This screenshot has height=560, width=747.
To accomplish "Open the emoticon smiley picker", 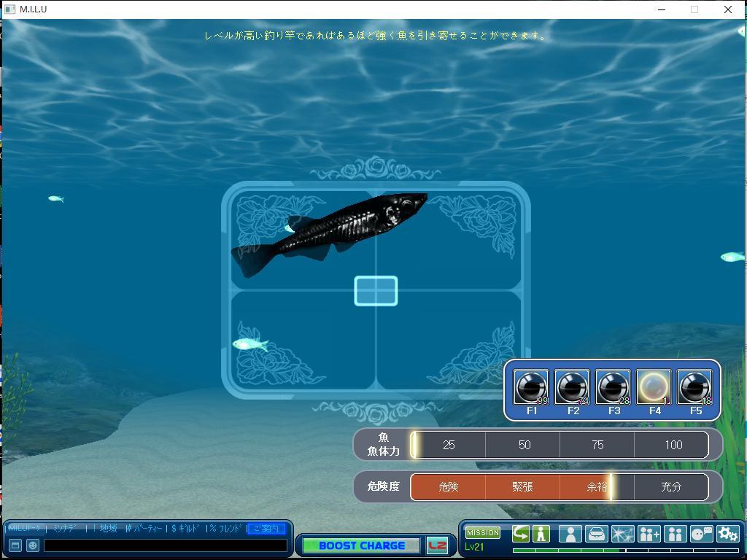I will tap(32, 545).
